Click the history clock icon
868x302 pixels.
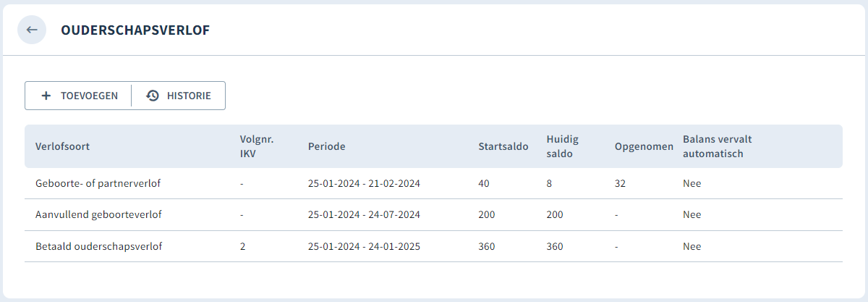click(152, 96)
